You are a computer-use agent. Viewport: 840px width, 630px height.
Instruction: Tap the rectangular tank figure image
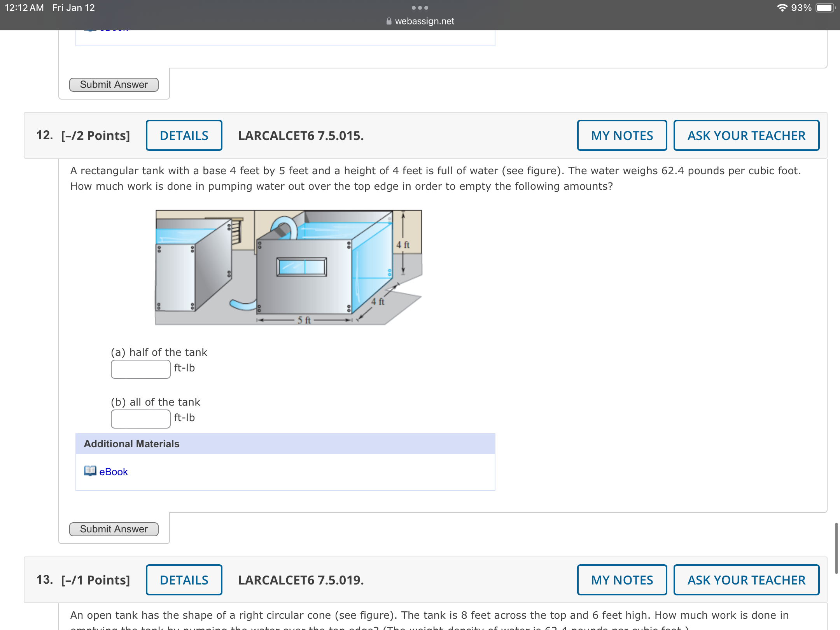click(288, 268)
